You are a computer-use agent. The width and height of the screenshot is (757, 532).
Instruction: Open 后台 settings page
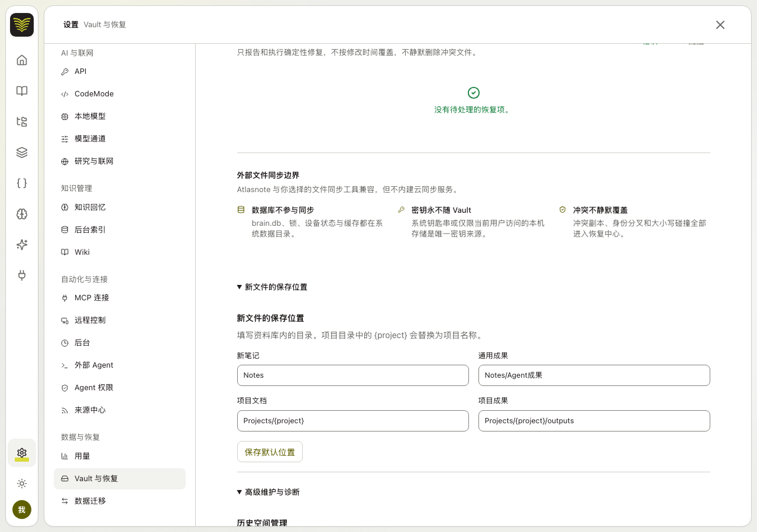click(119, 343)
